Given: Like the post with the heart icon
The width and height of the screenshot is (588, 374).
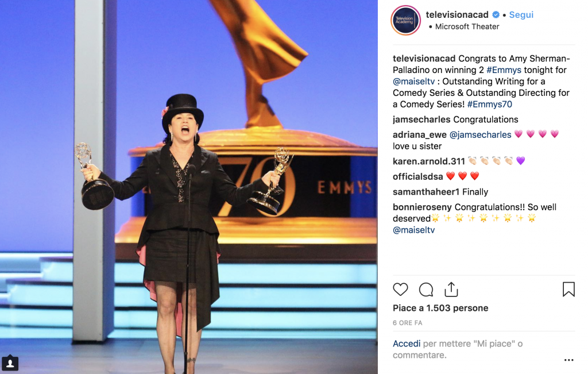Looking at the screenshot, I should (x=400, y=290).
